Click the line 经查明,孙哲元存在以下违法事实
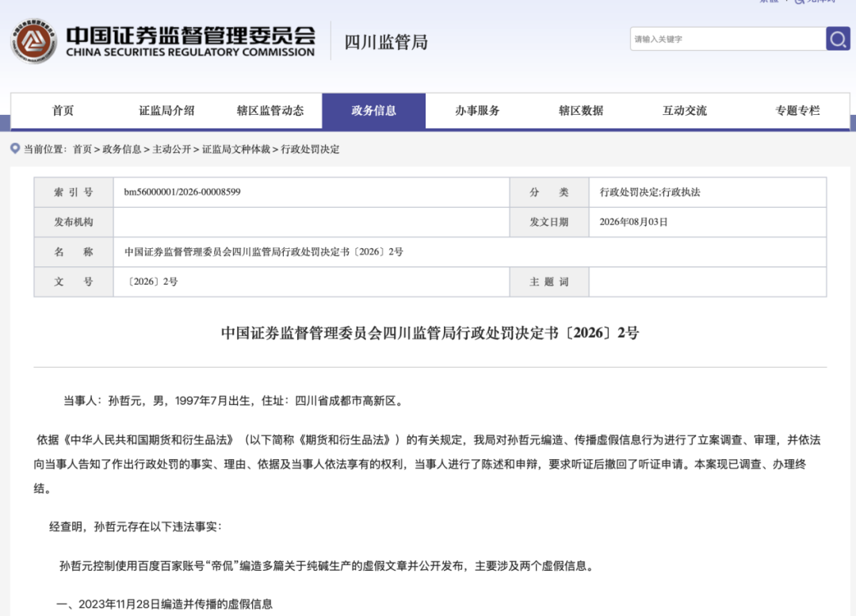 pyautogui.click(x=136, y=527)
